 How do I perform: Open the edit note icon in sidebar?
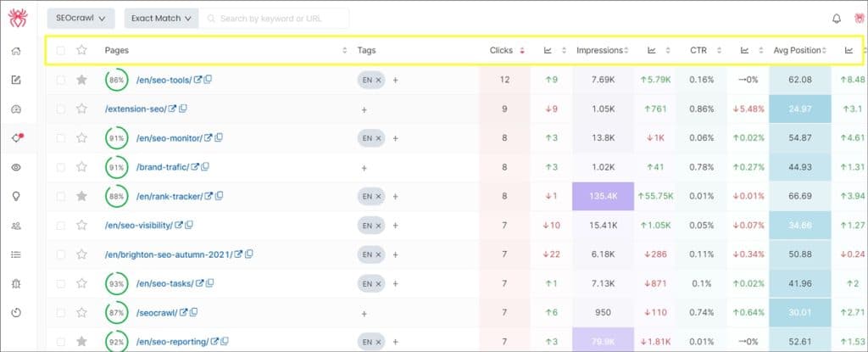click(16, 80)
